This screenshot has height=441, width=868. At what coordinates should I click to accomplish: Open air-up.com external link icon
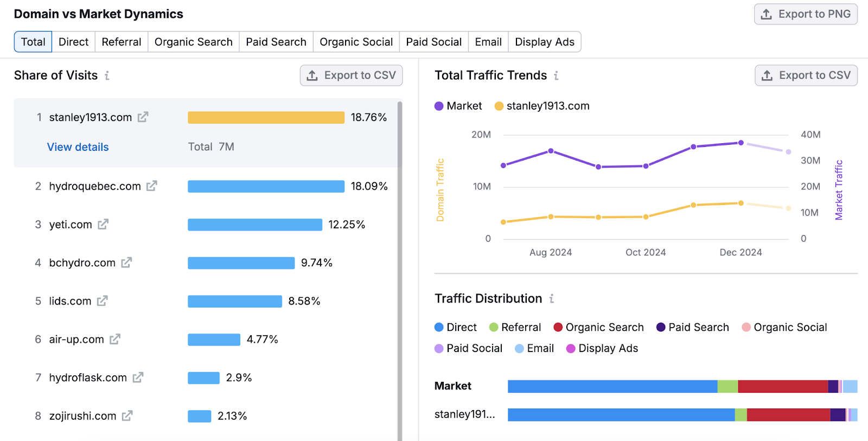pos(115,340)
